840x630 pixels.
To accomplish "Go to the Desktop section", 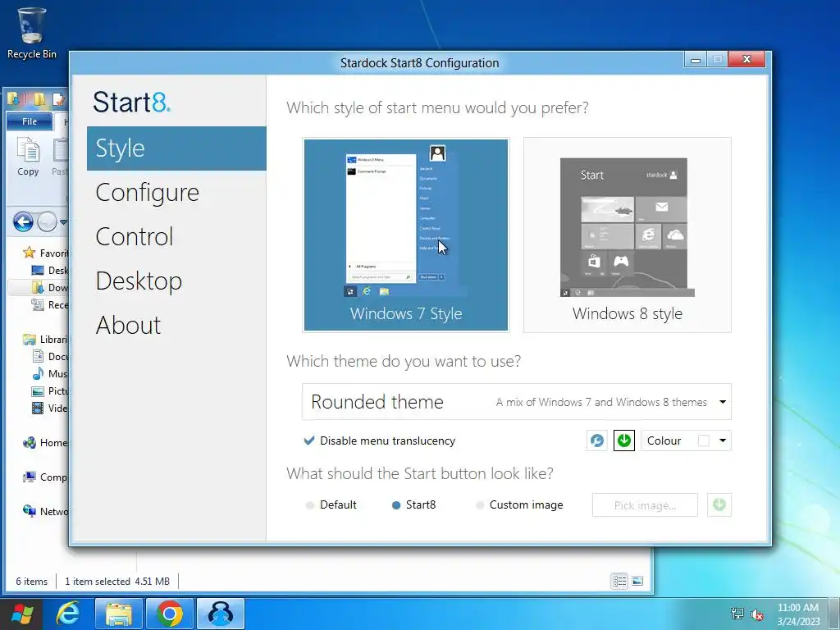I will pos(139,281).
